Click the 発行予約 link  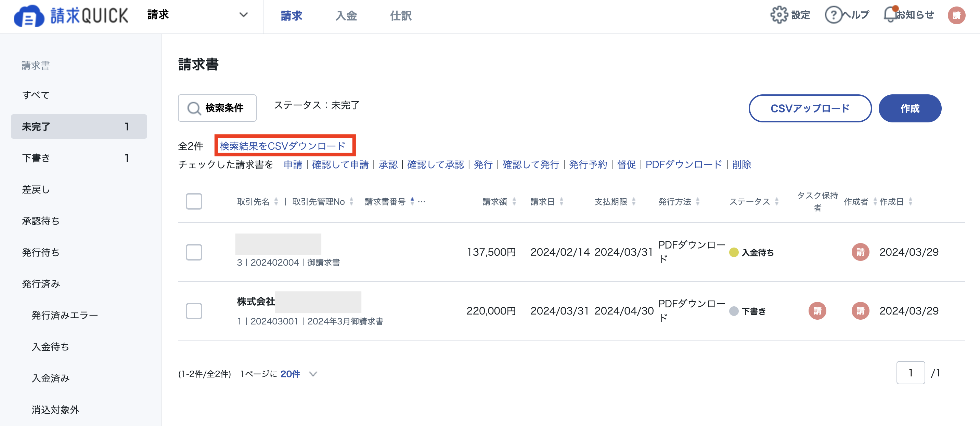click(588, 165)
